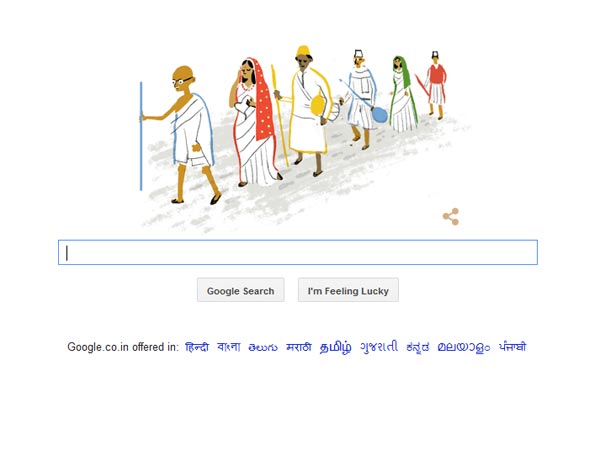The width and height of the screenshot is (600, 450).
Task: Click the woman in green veil
Action: click(403, 94)
